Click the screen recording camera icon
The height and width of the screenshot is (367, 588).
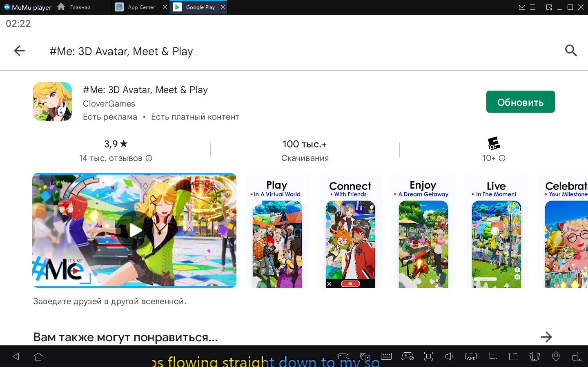click(x=344, y=356)
